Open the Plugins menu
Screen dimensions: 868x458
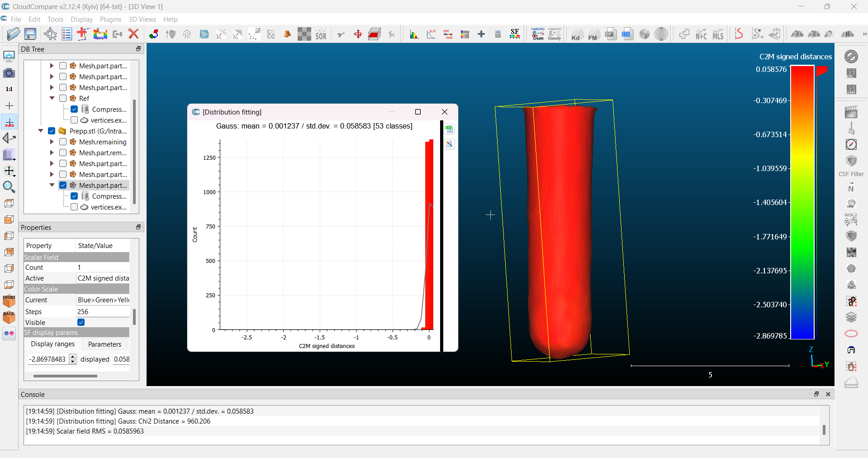[110, 19]
